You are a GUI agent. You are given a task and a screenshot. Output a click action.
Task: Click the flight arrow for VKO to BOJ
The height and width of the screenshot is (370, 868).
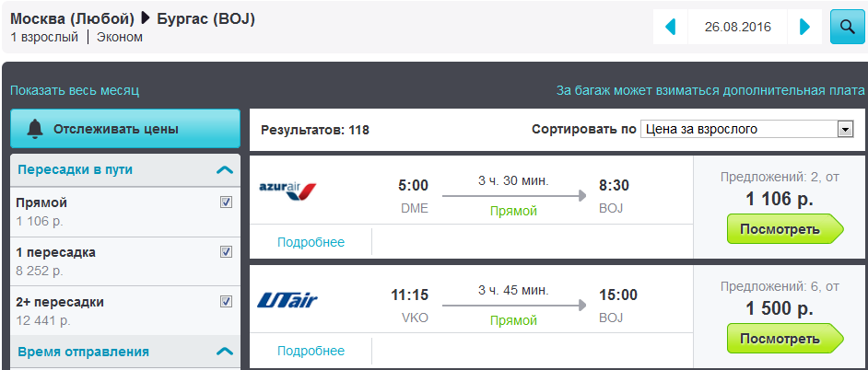[x=514, y=305]
